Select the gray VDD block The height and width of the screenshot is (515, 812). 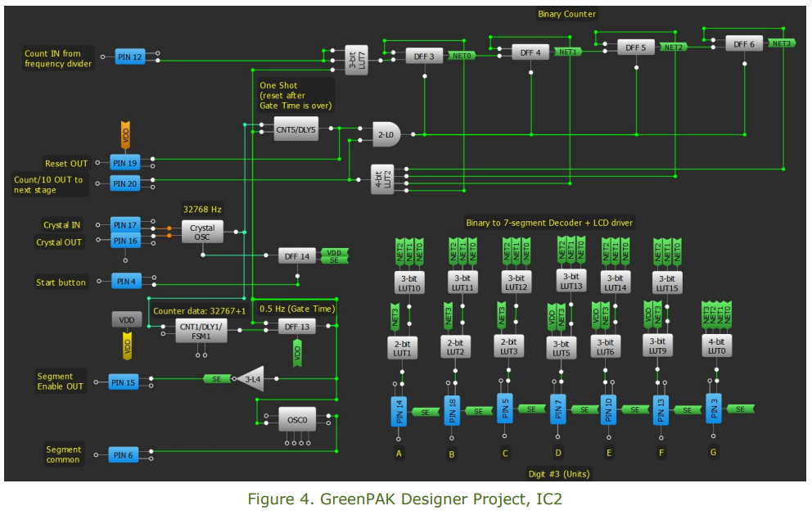pos(127,319)
